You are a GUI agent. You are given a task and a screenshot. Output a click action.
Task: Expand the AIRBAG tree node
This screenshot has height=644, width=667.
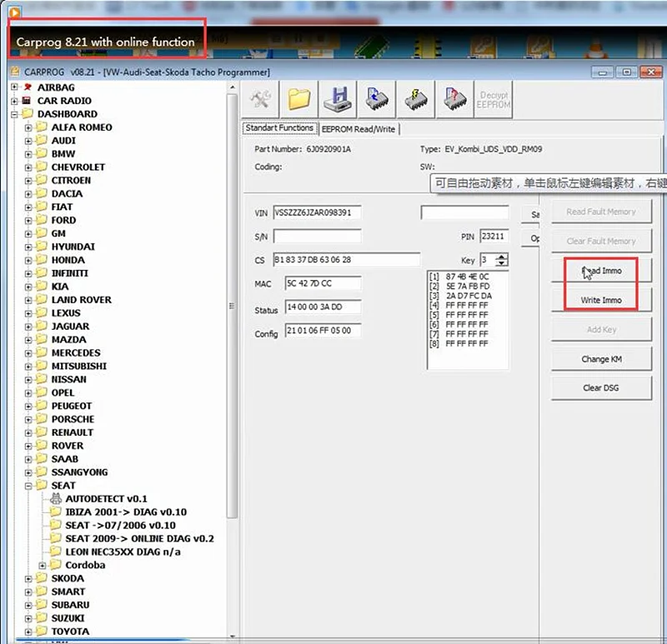pos(14,87)
